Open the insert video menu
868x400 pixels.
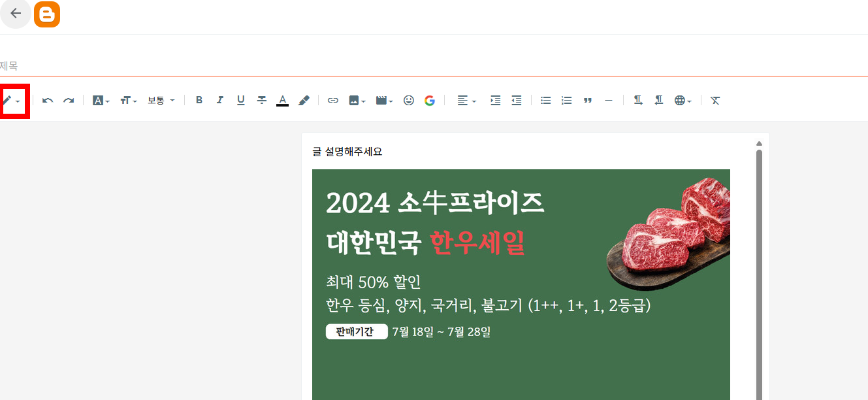(384, 101)
